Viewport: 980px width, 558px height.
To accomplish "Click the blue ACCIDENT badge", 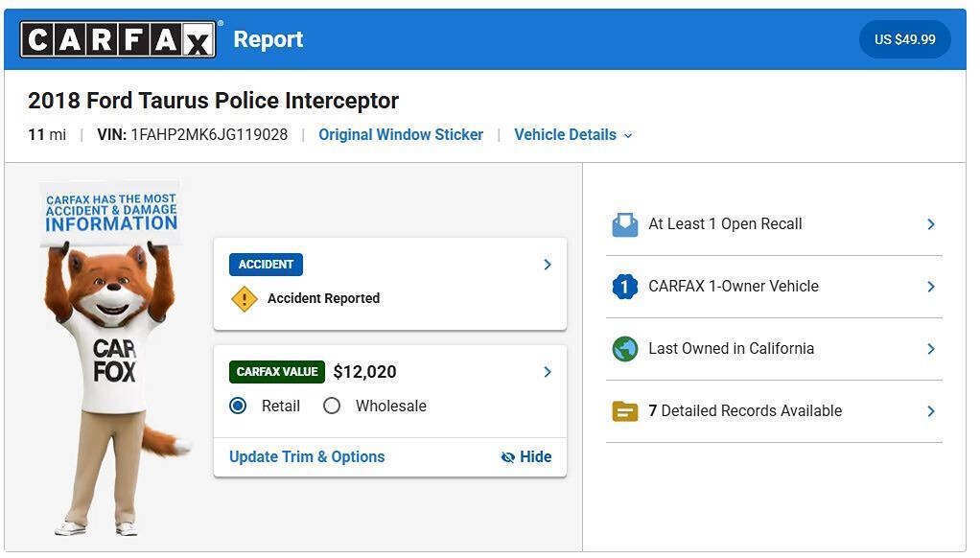I will 266,265.
